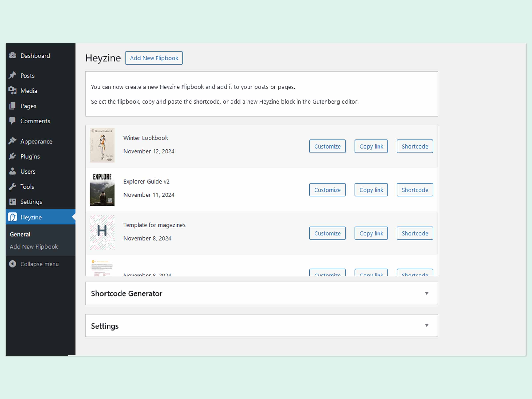This screenshot has height=399, width=532.
Task: Customize the Template for magazines flipbook
Action: (327, 233)
